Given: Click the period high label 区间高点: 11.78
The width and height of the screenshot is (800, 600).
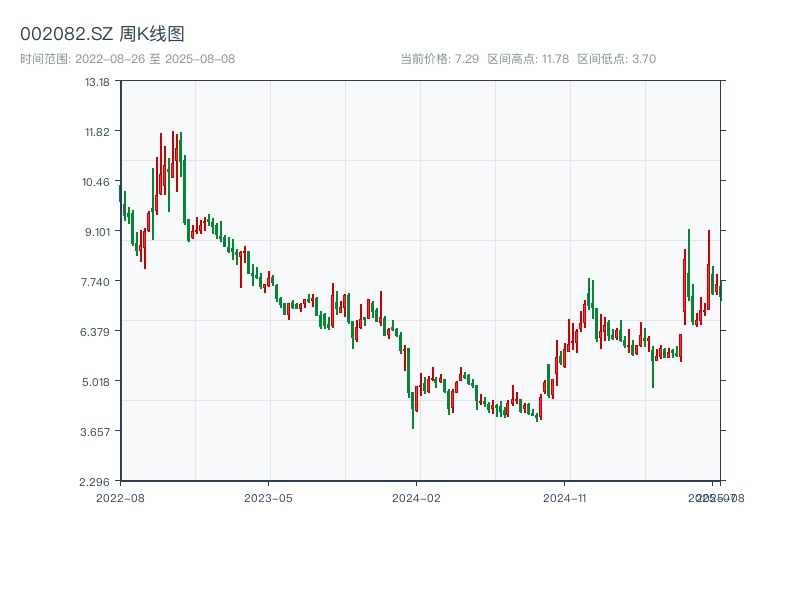Looking at the screenshot, I should (x=528, y=59).
